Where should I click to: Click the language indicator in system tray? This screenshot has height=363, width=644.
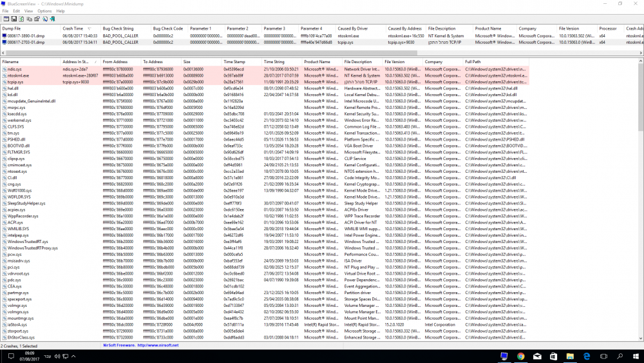click(47, 357)
